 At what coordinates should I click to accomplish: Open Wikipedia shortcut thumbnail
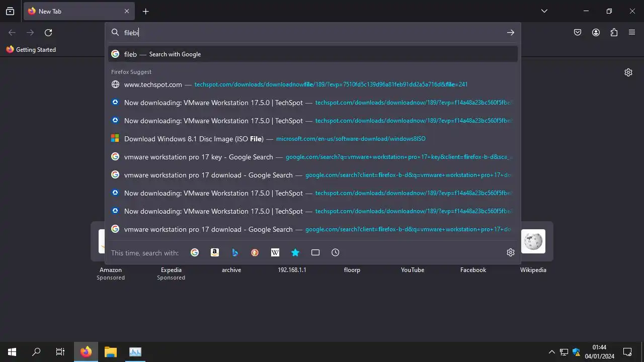tap(533, 241)
